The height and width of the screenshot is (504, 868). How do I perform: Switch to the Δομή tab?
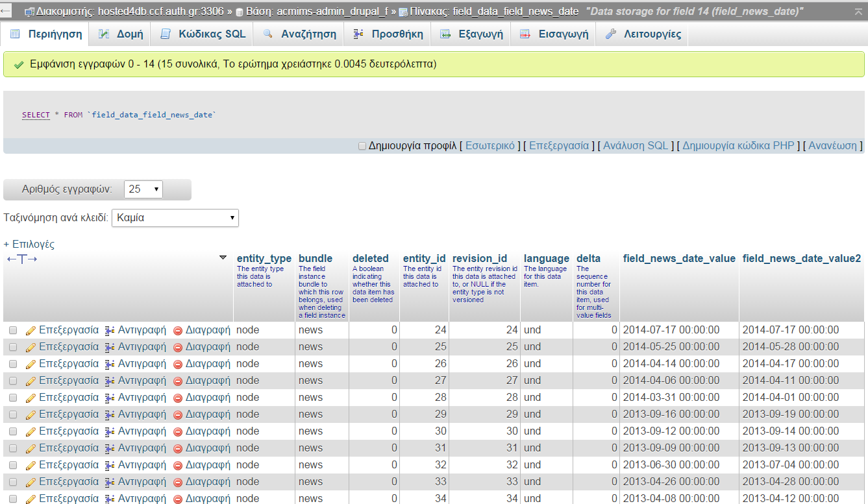tap(121, 34)
